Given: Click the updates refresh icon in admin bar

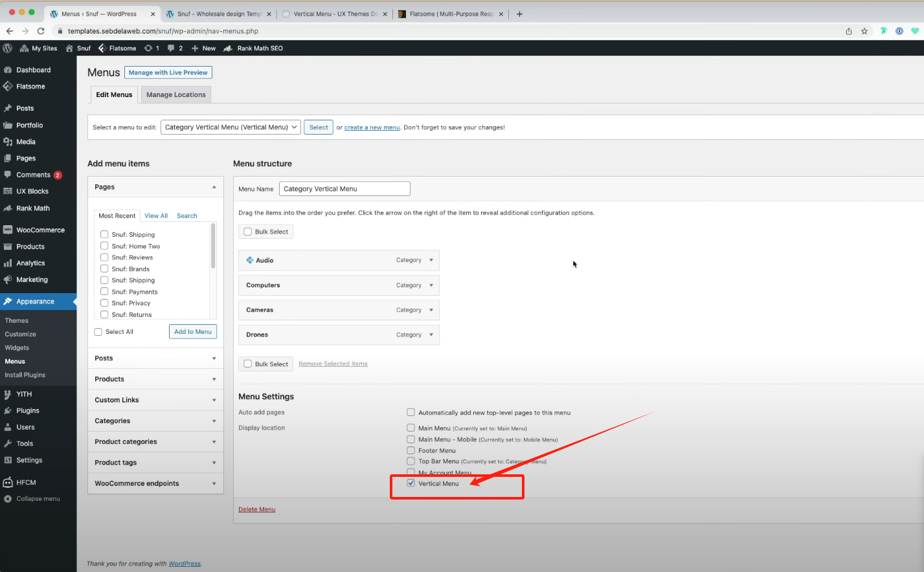Looking at the screenshot, I should 148,48.
